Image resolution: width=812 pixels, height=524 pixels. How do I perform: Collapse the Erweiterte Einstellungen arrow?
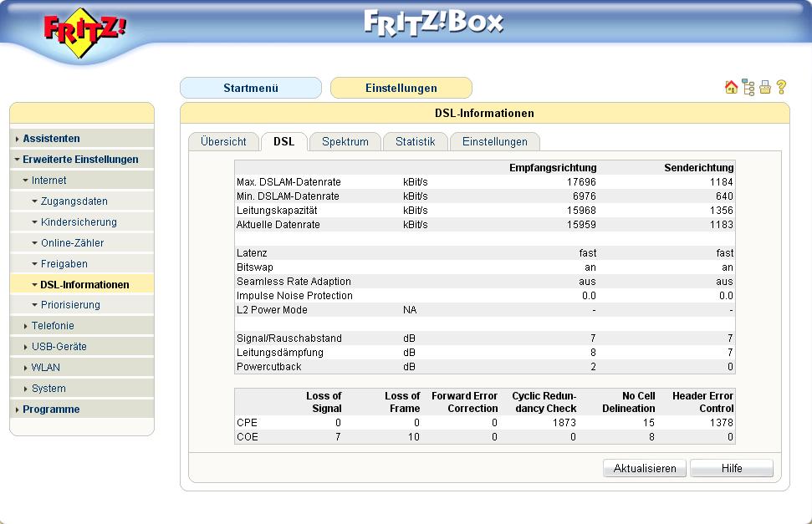(17, 160)
